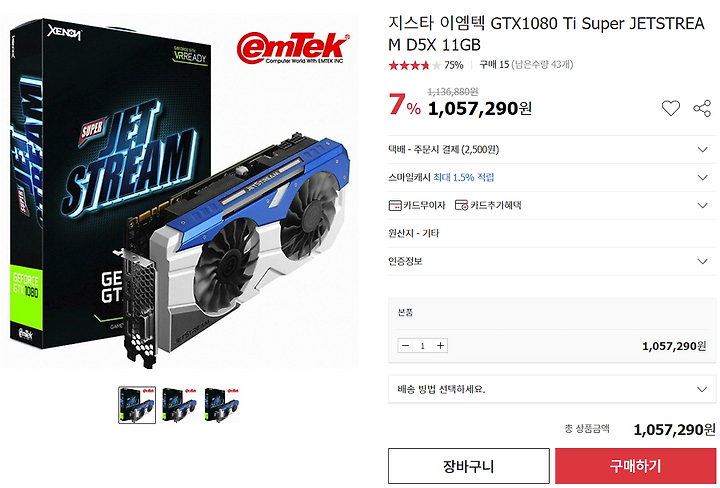Click the quantity input field
720x488 pixels.
click(x=422, y=346)
